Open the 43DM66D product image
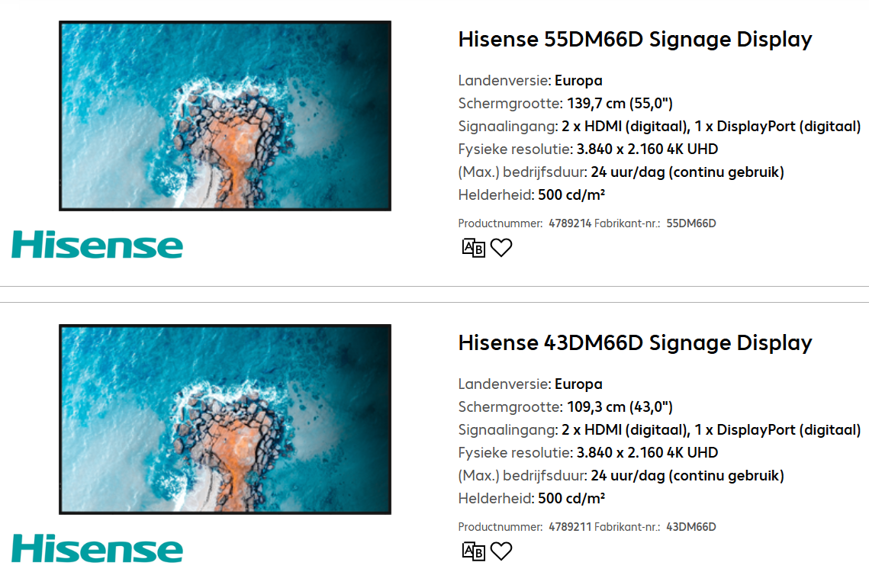The width and height of the screenshot is (869, 588). click(x=225, y=419)
